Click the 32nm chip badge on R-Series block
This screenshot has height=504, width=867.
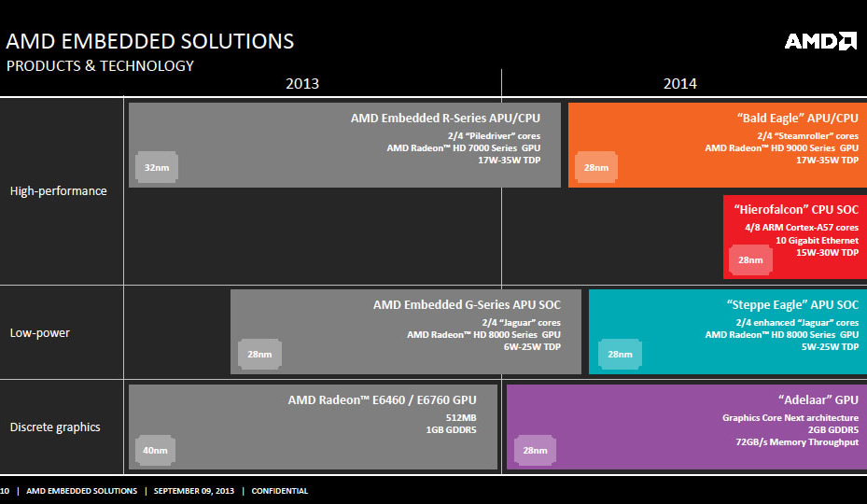point(156,166)
